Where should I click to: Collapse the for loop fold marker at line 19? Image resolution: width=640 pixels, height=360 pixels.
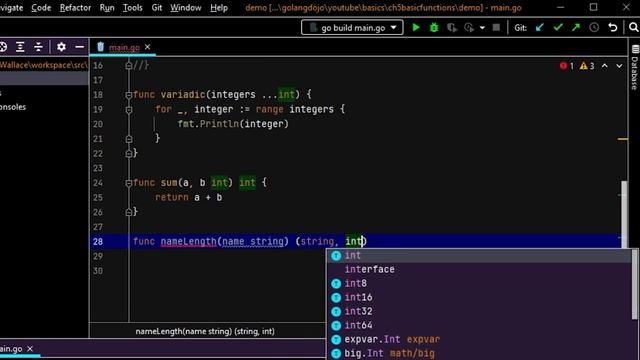point(129,109)
